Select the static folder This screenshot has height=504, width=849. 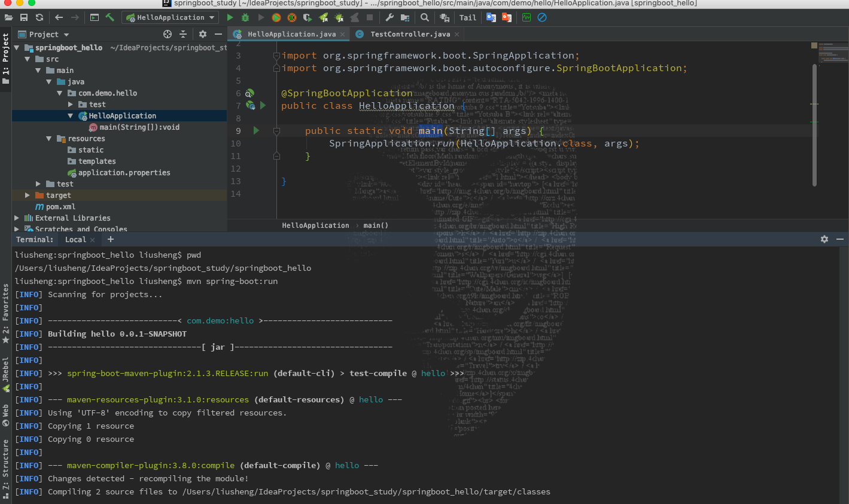point(90,149)
